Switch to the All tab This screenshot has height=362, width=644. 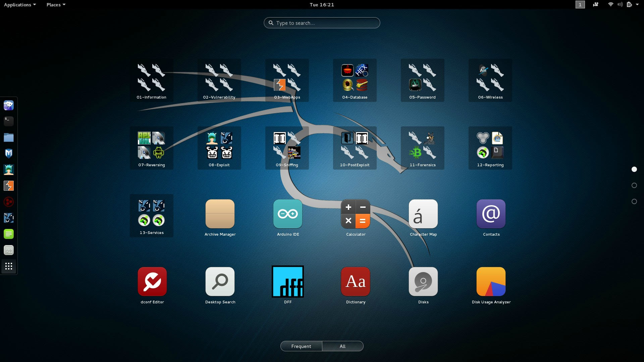tap(342, 346)
